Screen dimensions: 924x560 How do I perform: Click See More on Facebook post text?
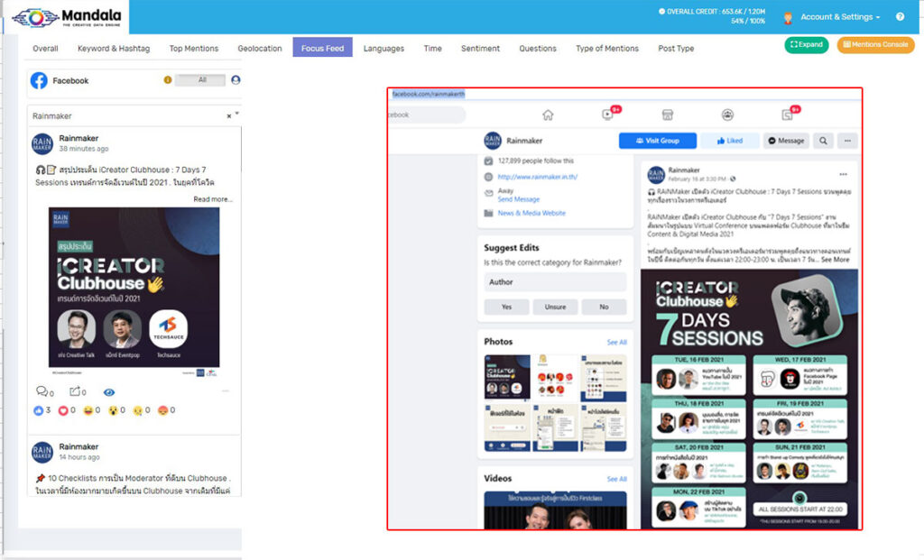point(836,259)
